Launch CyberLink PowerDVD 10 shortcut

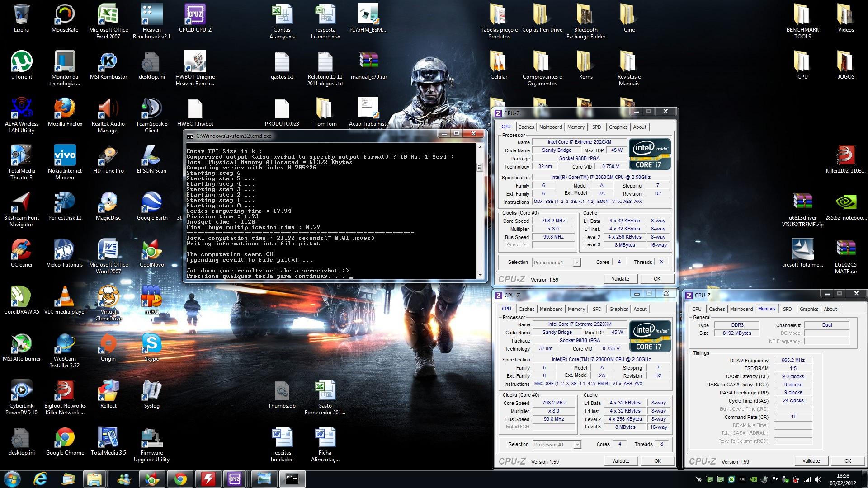click(x=21, y=398)
